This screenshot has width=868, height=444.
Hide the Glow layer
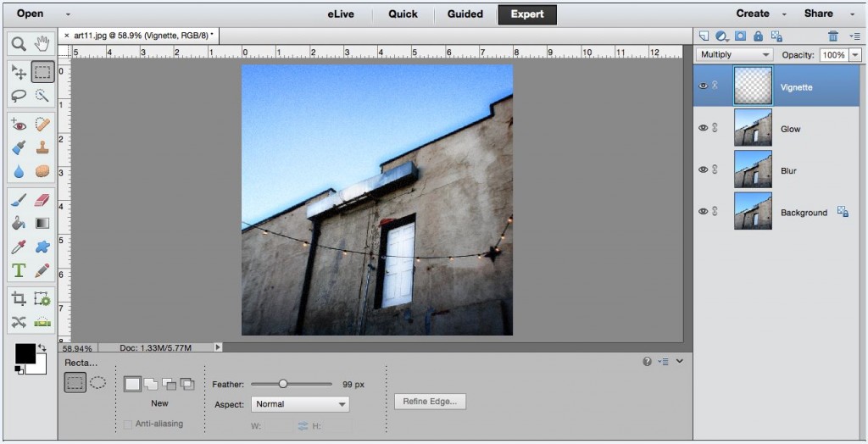(703, 128)
